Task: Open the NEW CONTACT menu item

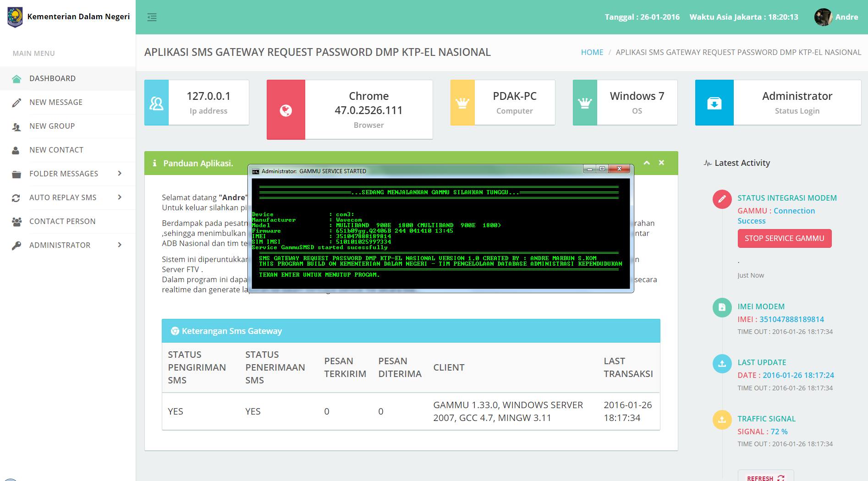Action: coord(56,150)
